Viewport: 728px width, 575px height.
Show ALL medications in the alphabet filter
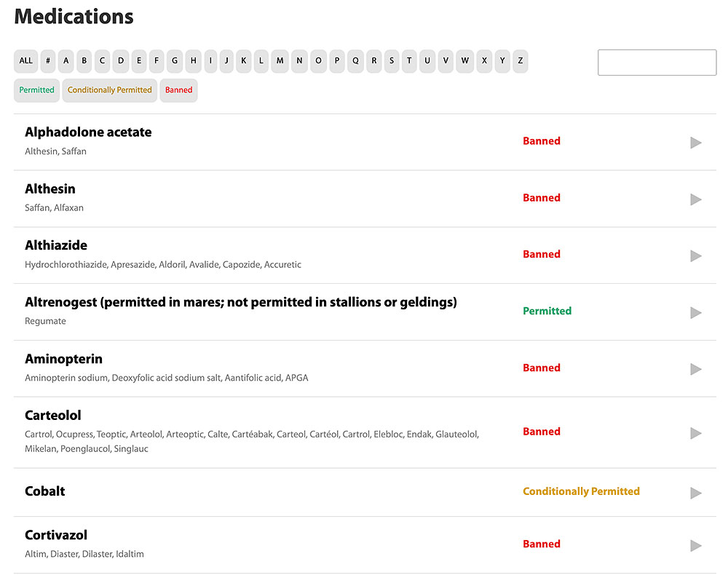(x=26, y=61)
